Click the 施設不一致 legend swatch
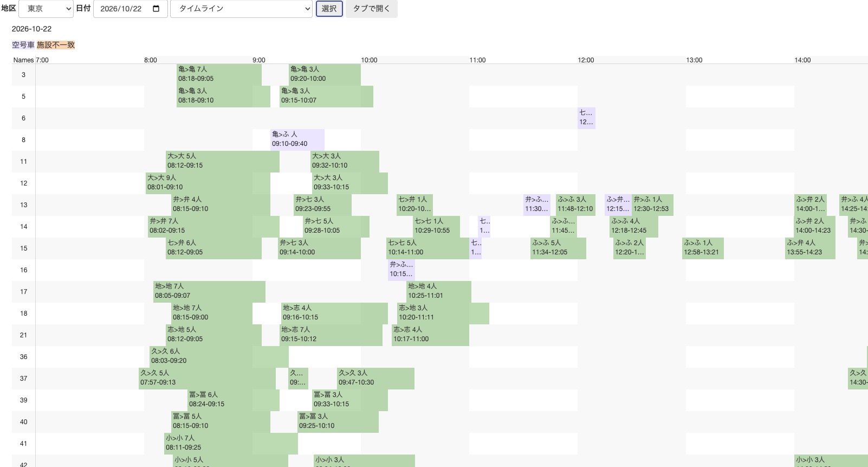This screenshot has height=467, width=868. point(56,45)
